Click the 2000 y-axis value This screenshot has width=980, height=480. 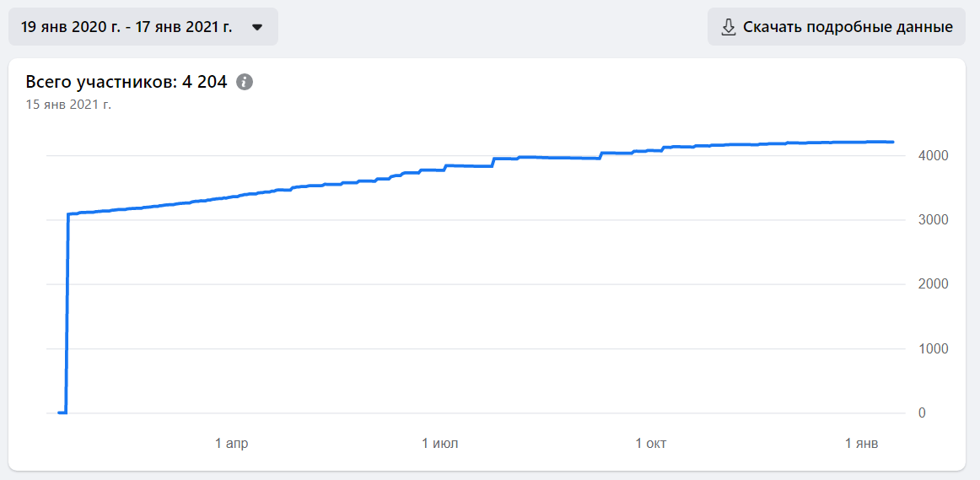click(x=934, y=284)
